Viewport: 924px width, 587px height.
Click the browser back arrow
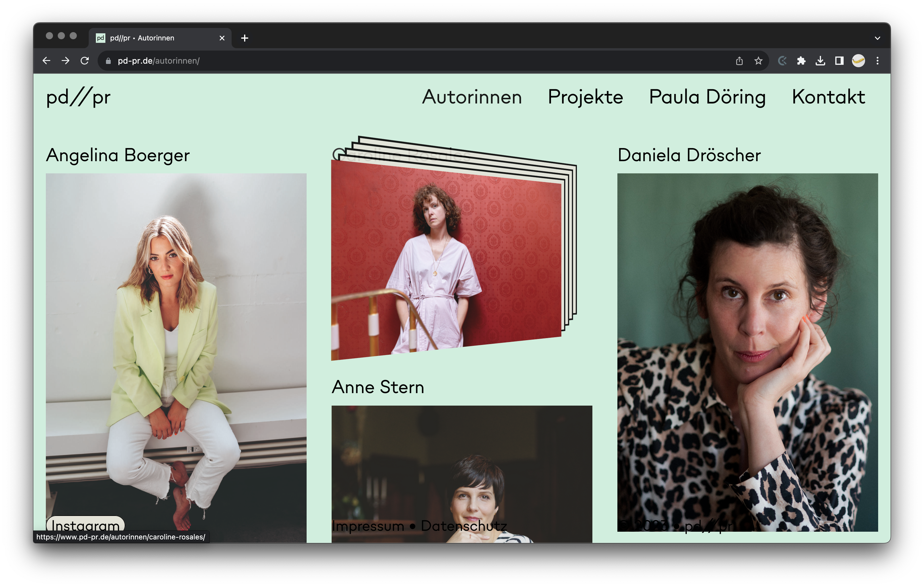(x=46, y=61)
